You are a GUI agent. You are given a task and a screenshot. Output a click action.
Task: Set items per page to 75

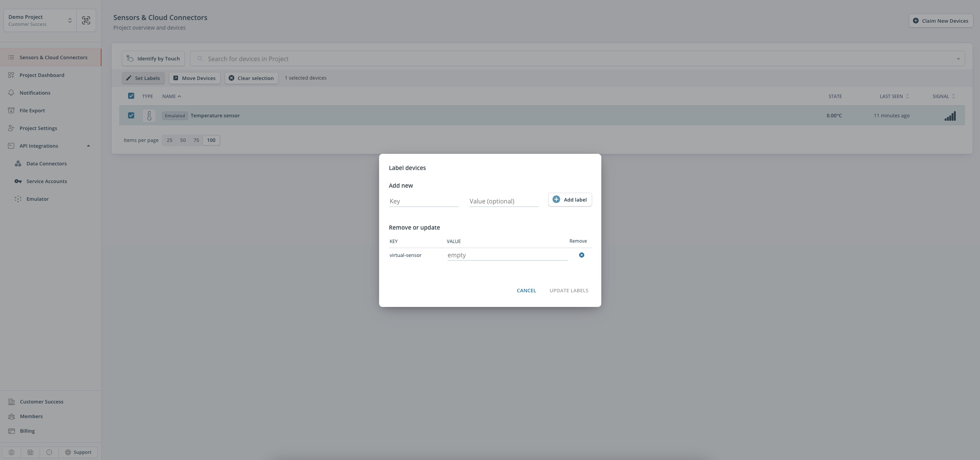[196, 140]
